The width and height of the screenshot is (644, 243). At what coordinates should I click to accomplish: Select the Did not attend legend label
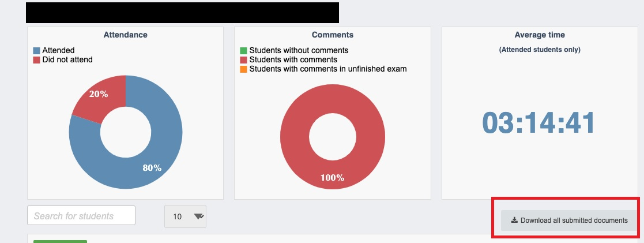click(67, 60)
